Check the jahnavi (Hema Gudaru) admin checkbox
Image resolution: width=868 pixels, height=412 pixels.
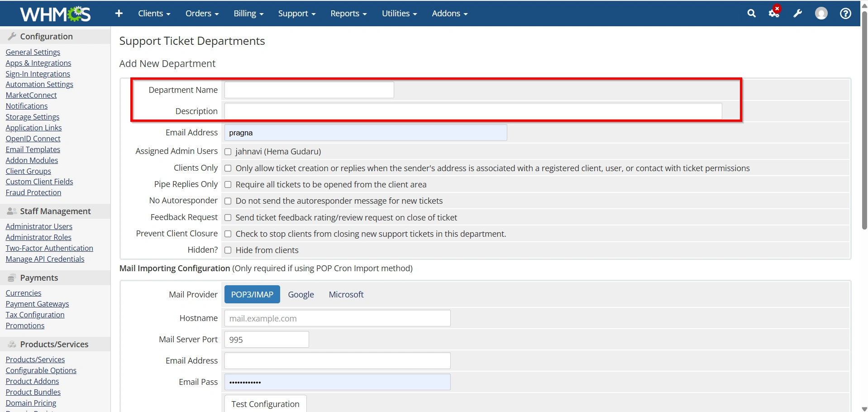tap(228, 152)
